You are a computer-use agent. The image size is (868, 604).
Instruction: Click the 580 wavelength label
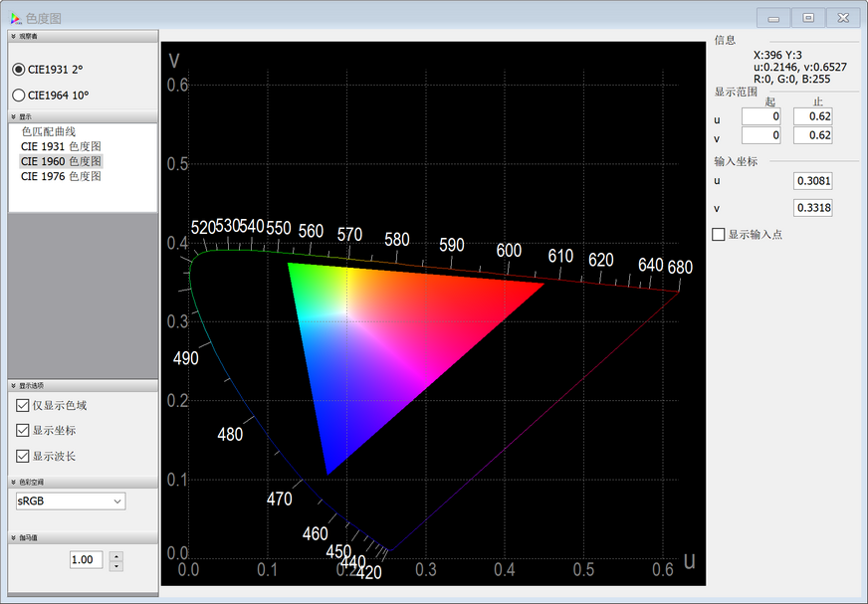[397, 240]
